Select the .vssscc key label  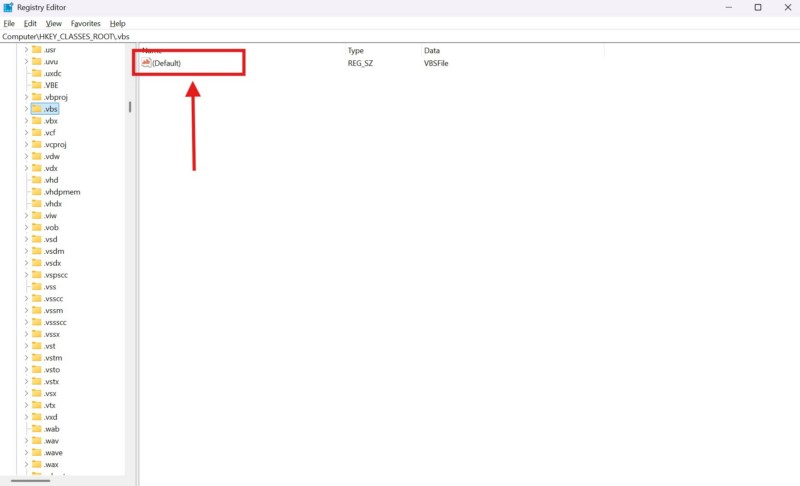coord(55,322)
